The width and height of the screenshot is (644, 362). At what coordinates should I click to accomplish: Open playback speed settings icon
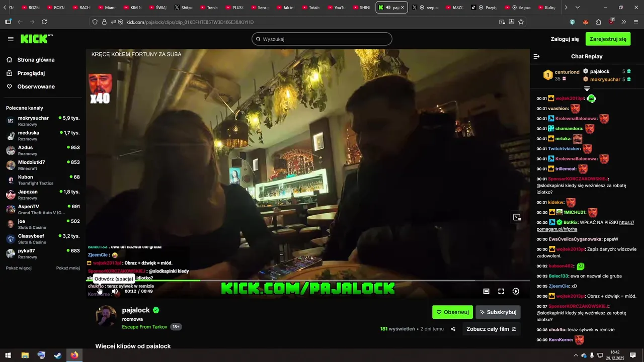pyautogui.click(x=516, y=291)
